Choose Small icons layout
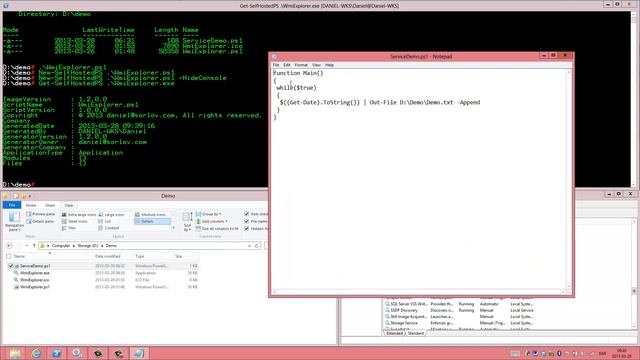640x360 pixels. [x=75, y=221]
